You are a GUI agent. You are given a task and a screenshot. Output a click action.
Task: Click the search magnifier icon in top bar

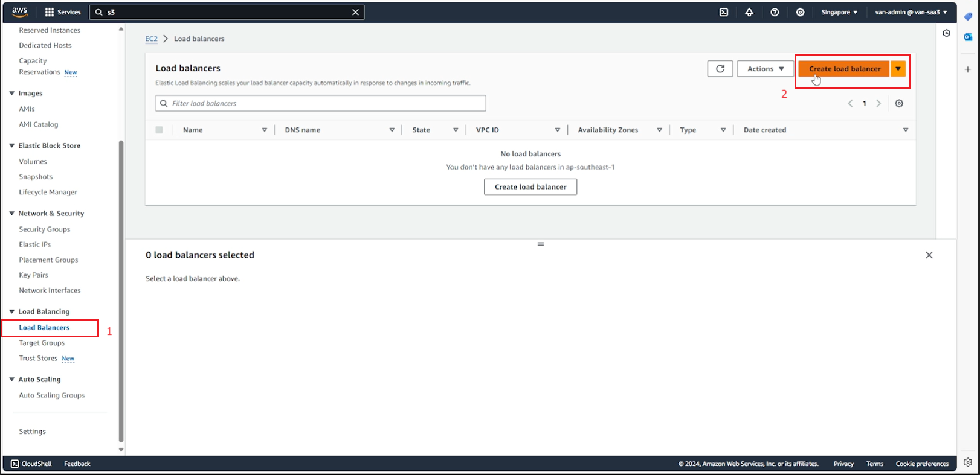99,12
